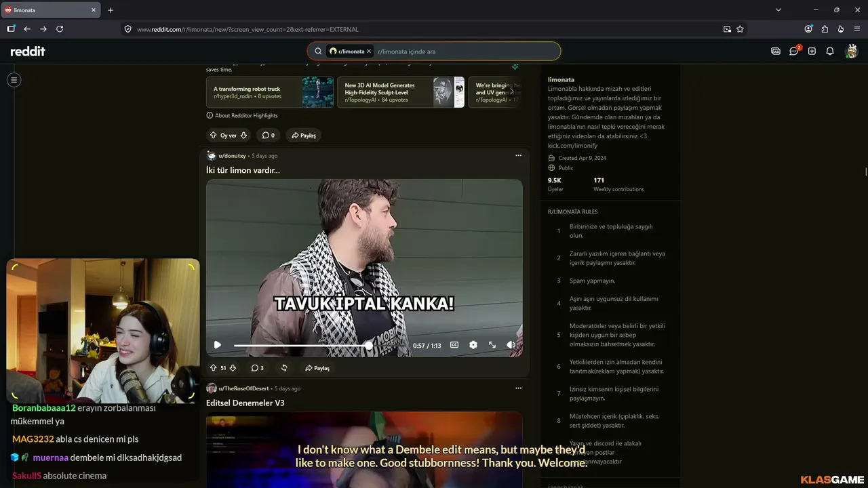The height and width of the screenshot is (488, 868).
Task: Expand rule 3 'Spam yapmayın.'
Action: pyautogui.click(x=610, y=281)
